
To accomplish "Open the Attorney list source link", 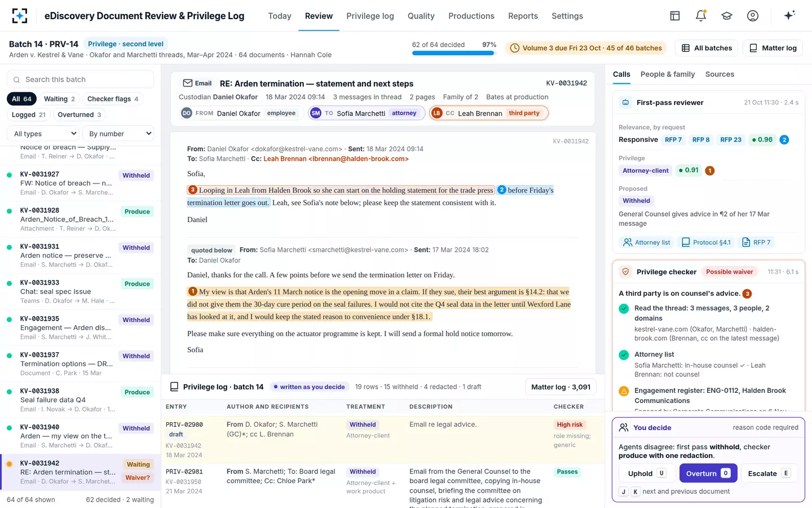I will [x=647, y=242].
